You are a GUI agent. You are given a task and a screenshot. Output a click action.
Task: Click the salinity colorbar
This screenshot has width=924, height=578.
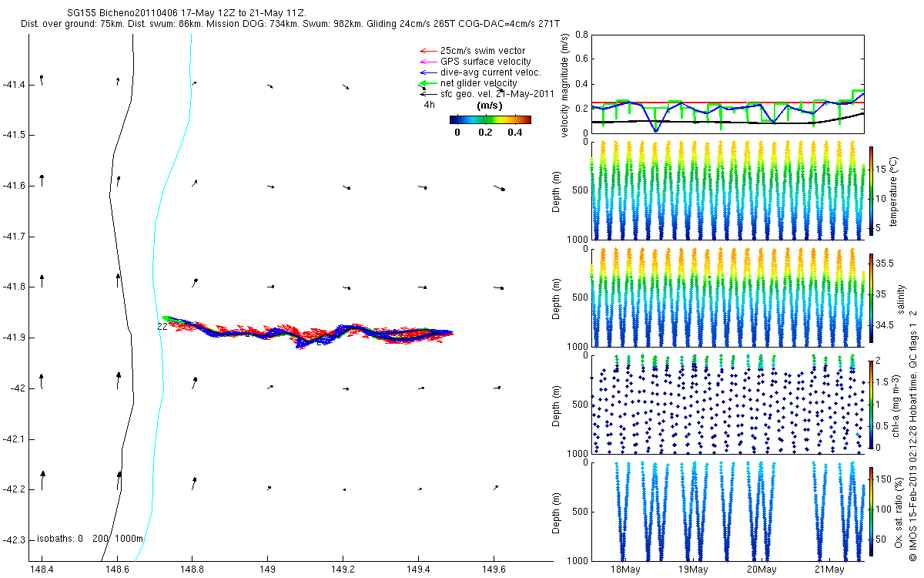tap(872, 297)
